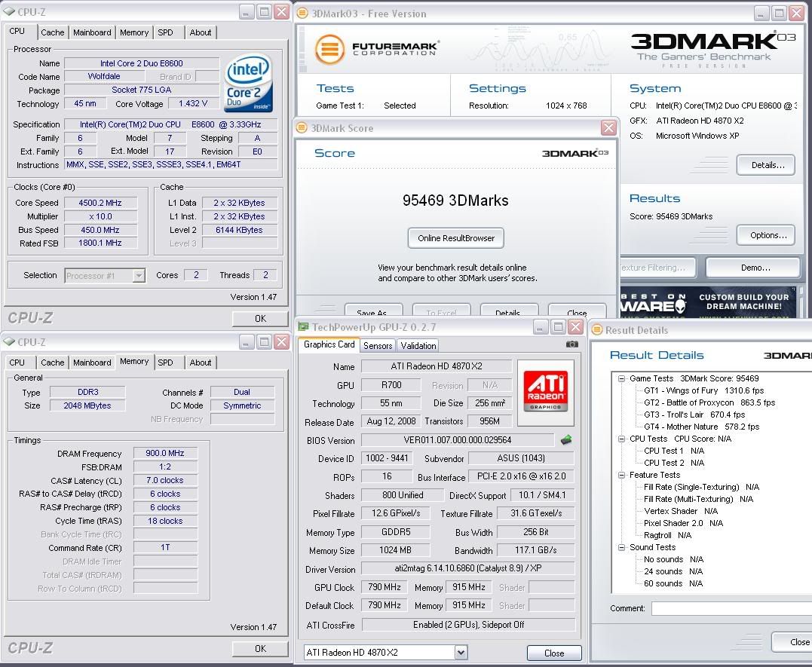Open Memory tab in top CPU-Z window
The width and height of the screenshot is (812, 667).
134,32
